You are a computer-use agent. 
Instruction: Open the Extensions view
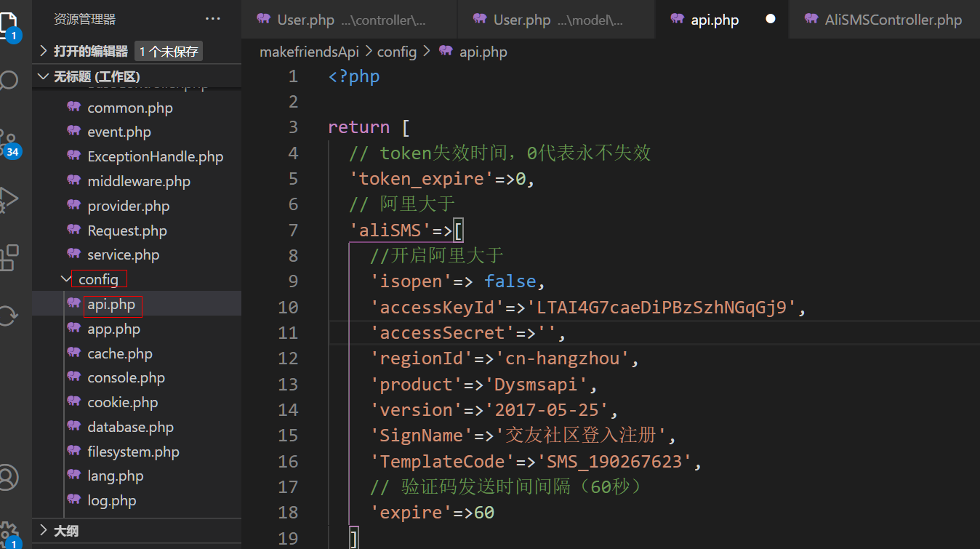point(9,257)
